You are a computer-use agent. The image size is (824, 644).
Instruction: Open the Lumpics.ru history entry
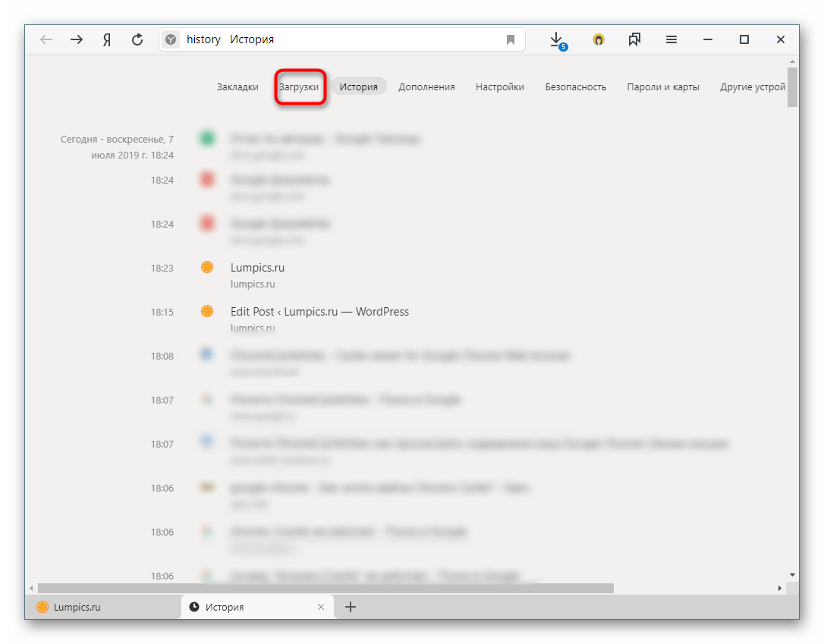[x=258, y=268]
